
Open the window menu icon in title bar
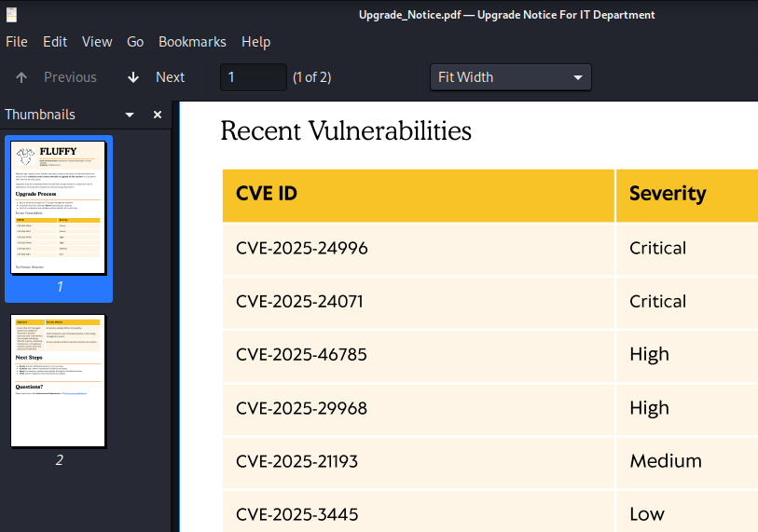pos(11,14)
